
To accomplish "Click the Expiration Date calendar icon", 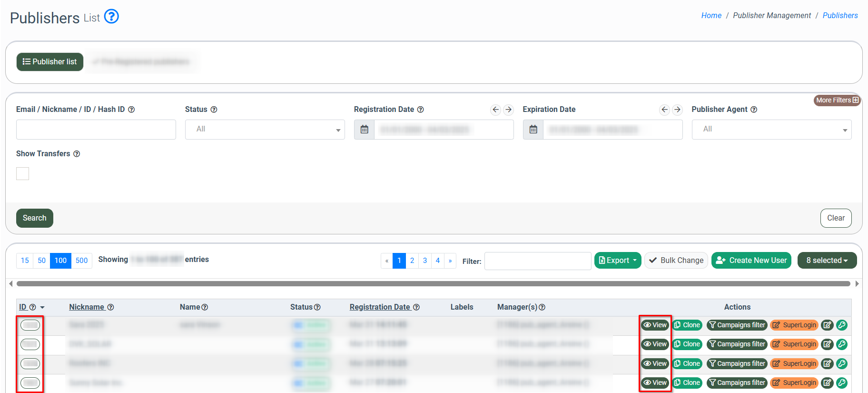I will [x=533, y=130].
